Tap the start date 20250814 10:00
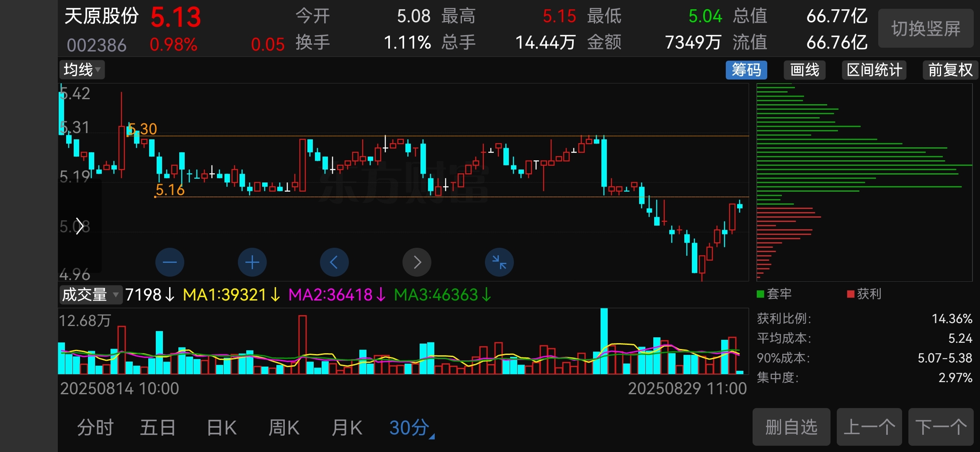Viewport: 980px width, 452px height. coord(119,388)
